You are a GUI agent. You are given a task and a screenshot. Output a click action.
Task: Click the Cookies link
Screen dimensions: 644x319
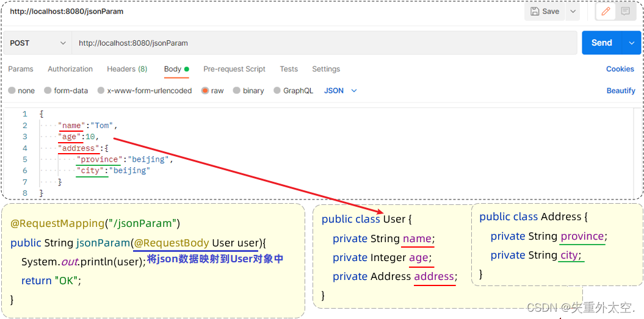click(620, 69)
